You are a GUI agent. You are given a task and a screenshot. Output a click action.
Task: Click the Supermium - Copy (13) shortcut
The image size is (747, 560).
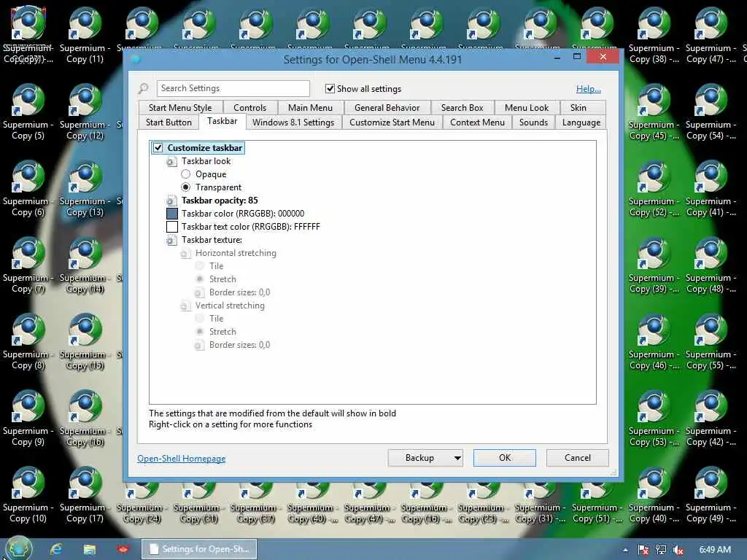(x=85, y=189)
